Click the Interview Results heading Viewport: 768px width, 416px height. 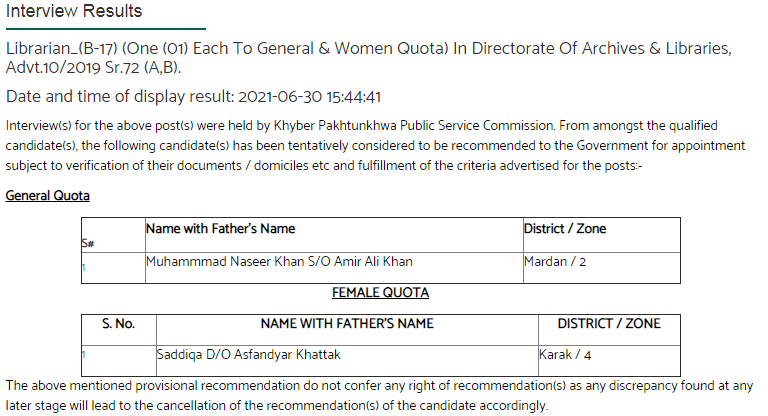point(74,11)
